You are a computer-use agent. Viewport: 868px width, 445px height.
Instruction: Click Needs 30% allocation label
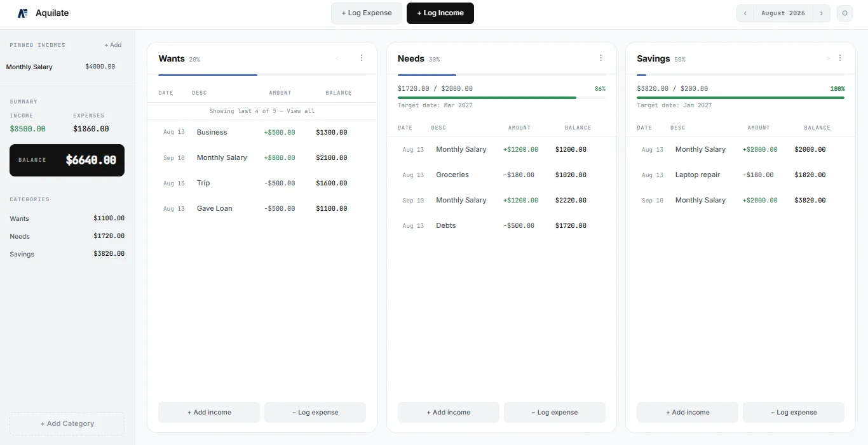pyautogui.click(x=434, y=60)
